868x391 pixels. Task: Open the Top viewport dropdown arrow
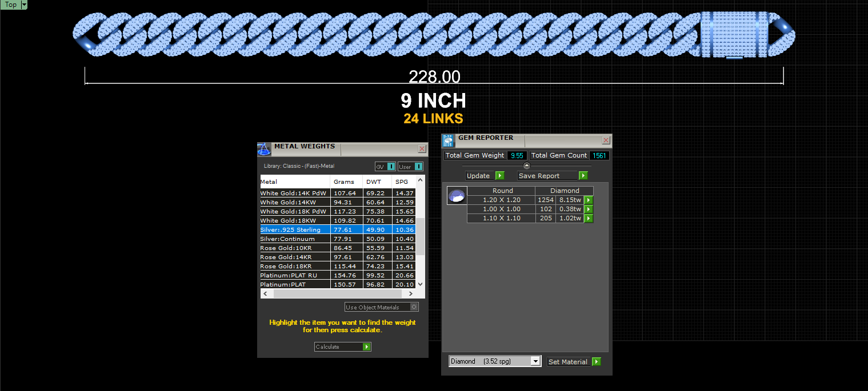pyautogui.click(x=24, y=5)
